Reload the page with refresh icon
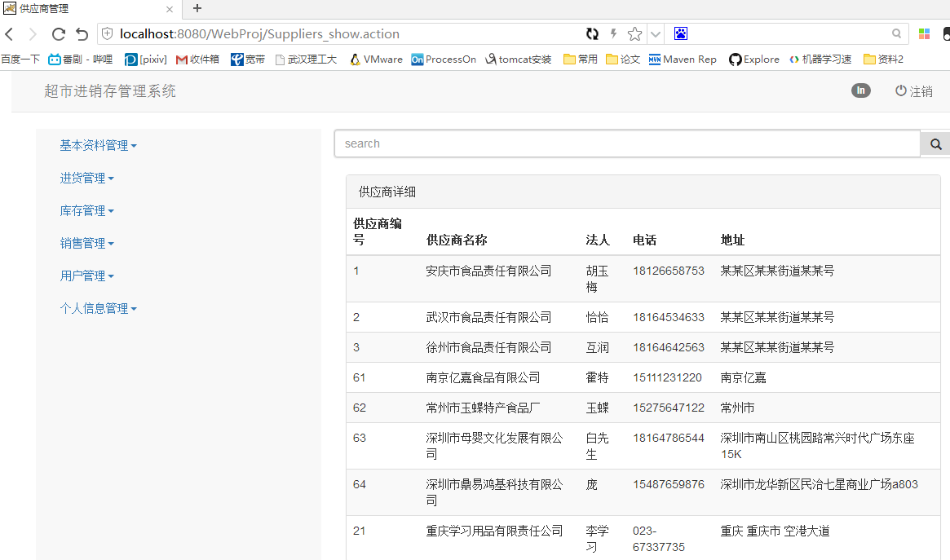The image size is (950, 560). [x=58, y=34]
